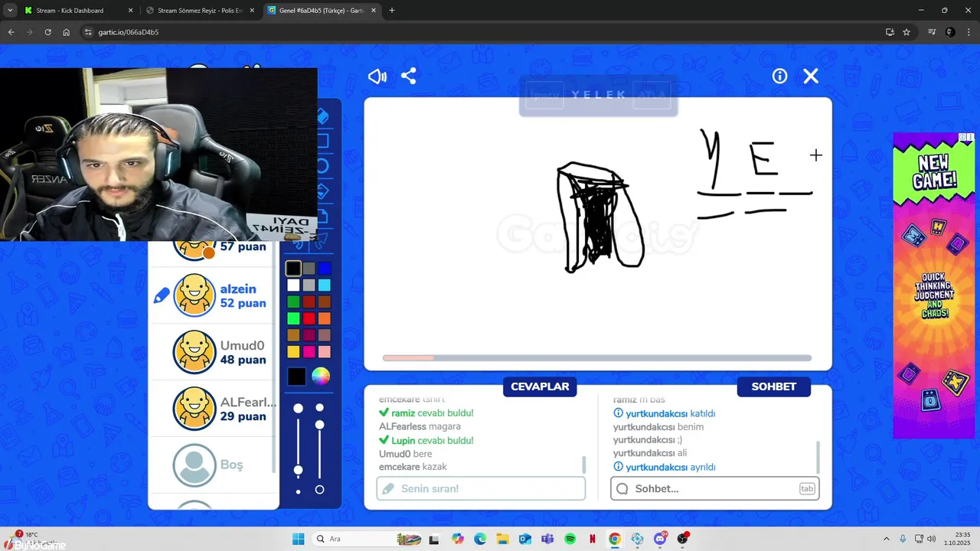This screenshot has width=980, height=551.
Task: Click the right opacity slider handle
Action: click(320, 425)
